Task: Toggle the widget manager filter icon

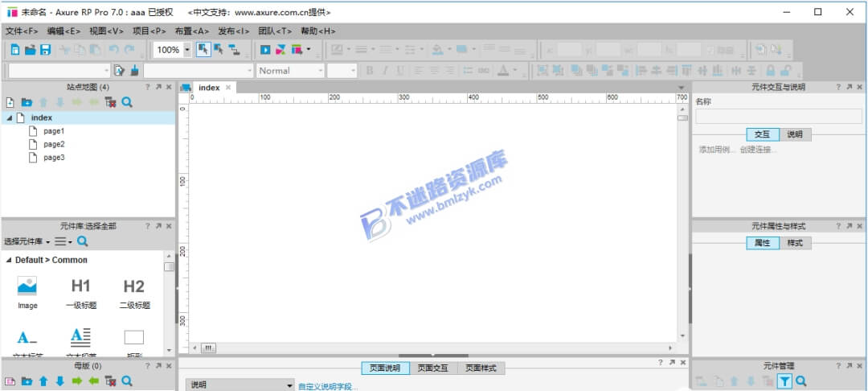Action: (784, 381)
